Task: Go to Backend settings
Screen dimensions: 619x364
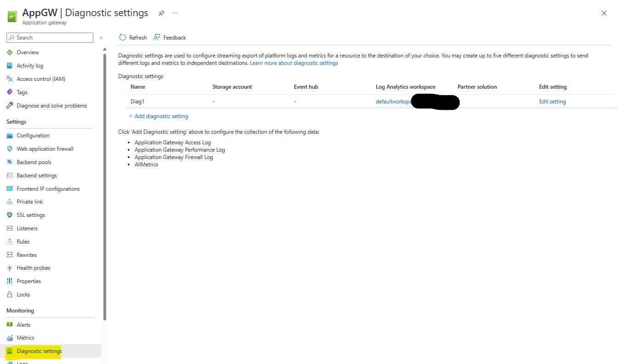Action: point(37,176)
